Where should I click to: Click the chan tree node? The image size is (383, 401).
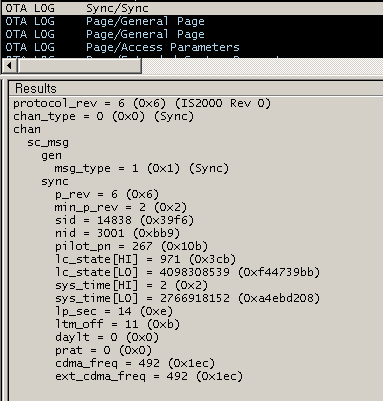(x=27, y=129)
